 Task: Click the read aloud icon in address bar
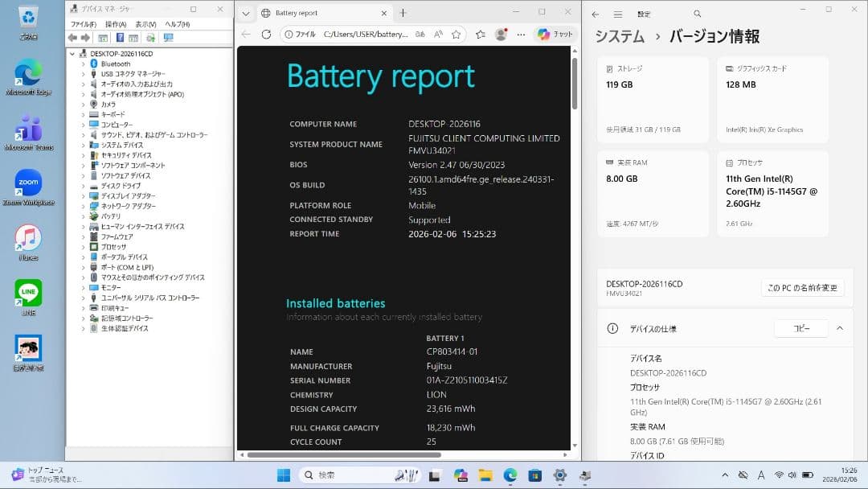tap(438, 35)
